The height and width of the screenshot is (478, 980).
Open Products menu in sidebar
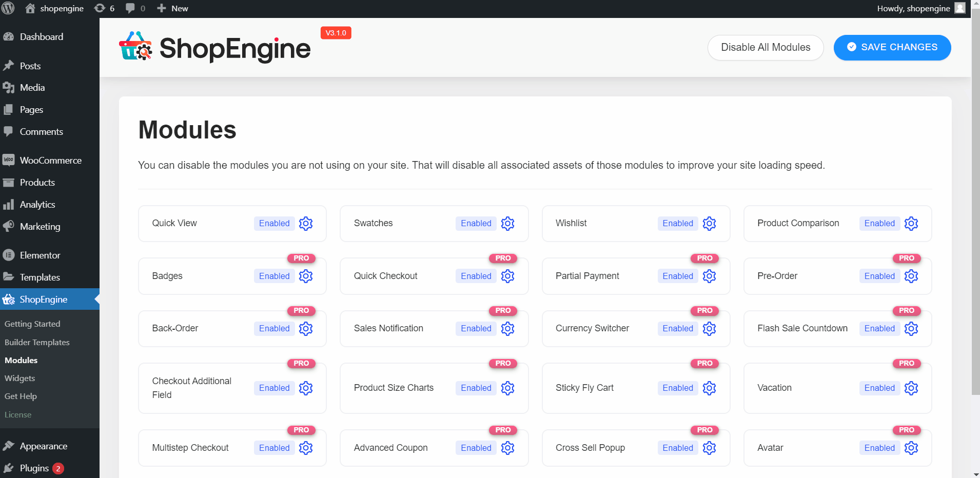pyautogui.click(x=50, y=183)
